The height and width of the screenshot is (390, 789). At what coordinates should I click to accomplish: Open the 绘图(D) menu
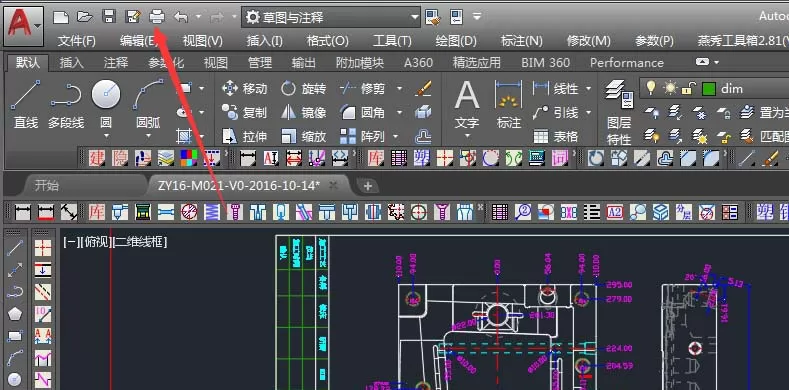coord(456,41)
